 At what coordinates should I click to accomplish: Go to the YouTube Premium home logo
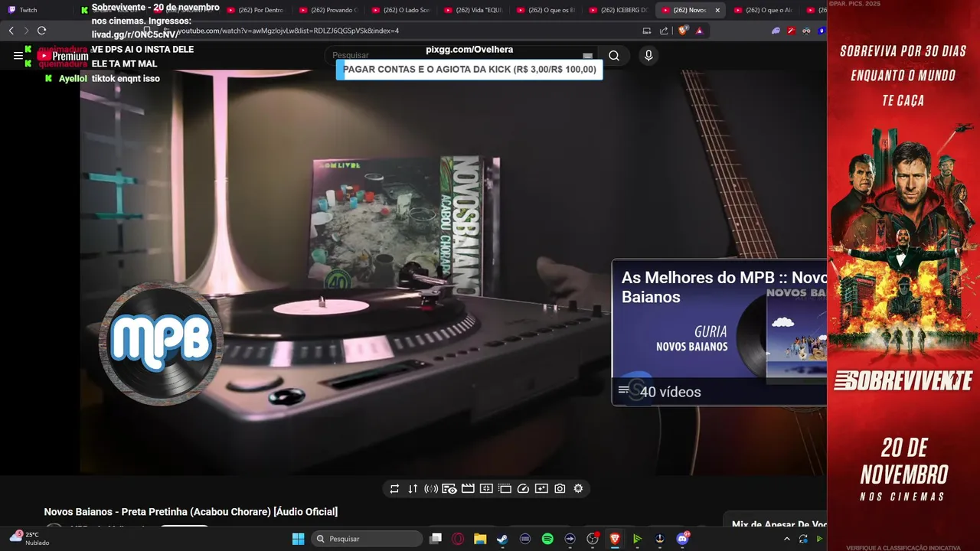point(63,56)
